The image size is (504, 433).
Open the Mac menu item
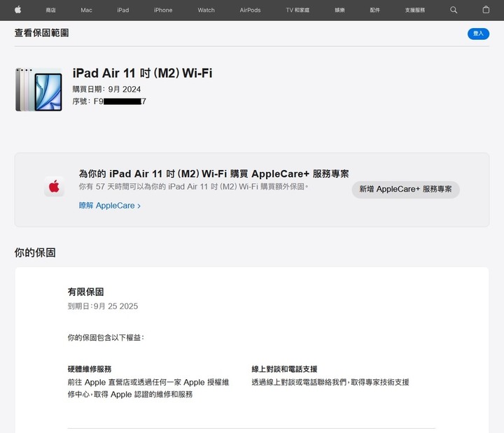[x=86, y=10]
